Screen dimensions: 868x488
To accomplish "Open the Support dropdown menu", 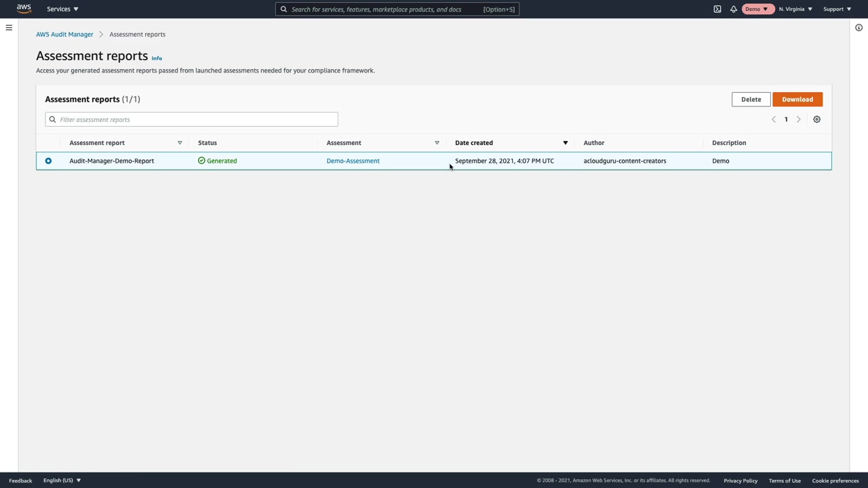I will (x=837, y=9).
